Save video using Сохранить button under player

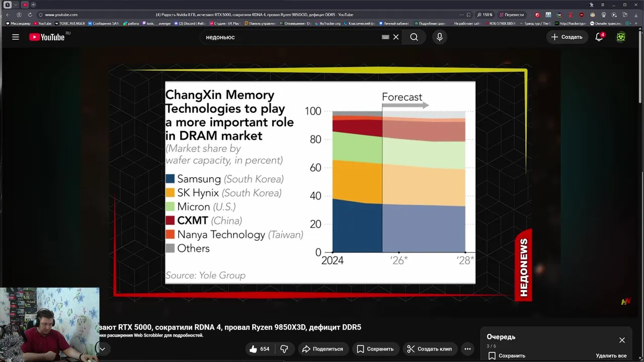[375, 349]
